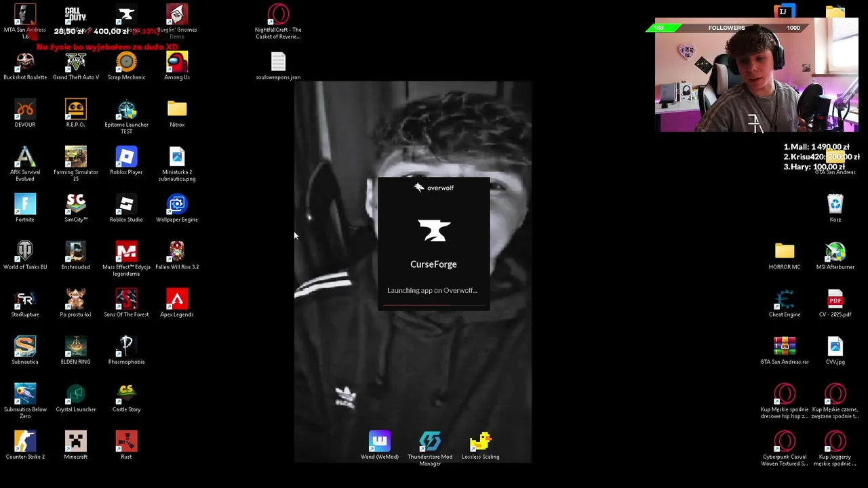Open the Scrap Mechanic shortcut

(126, 66)
